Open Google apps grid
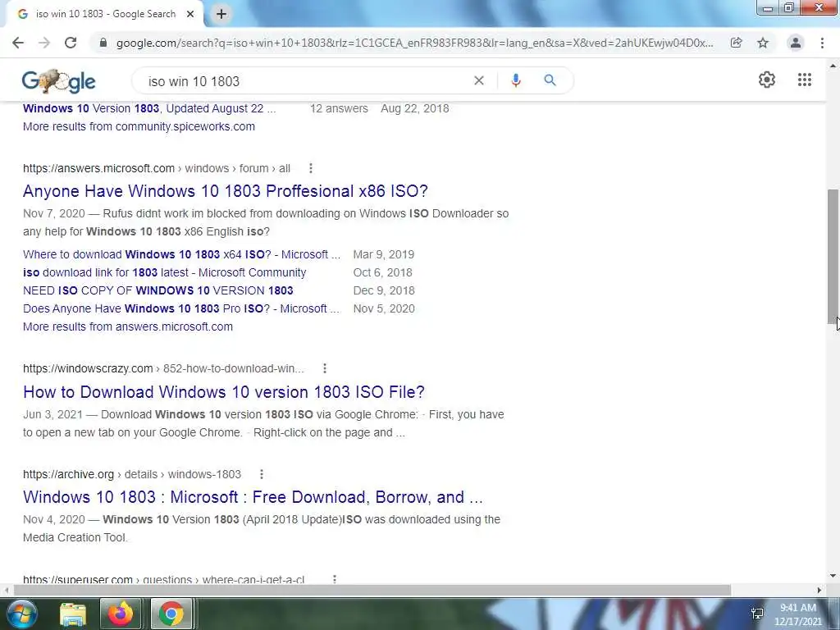 805,80
